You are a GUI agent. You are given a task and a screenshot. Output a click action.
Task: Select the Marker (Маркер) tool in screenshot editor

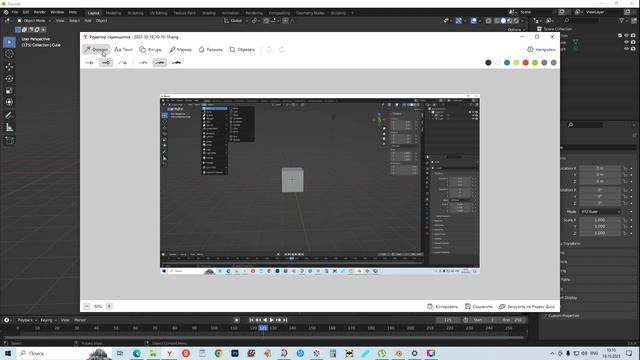[x=180, y=49]
